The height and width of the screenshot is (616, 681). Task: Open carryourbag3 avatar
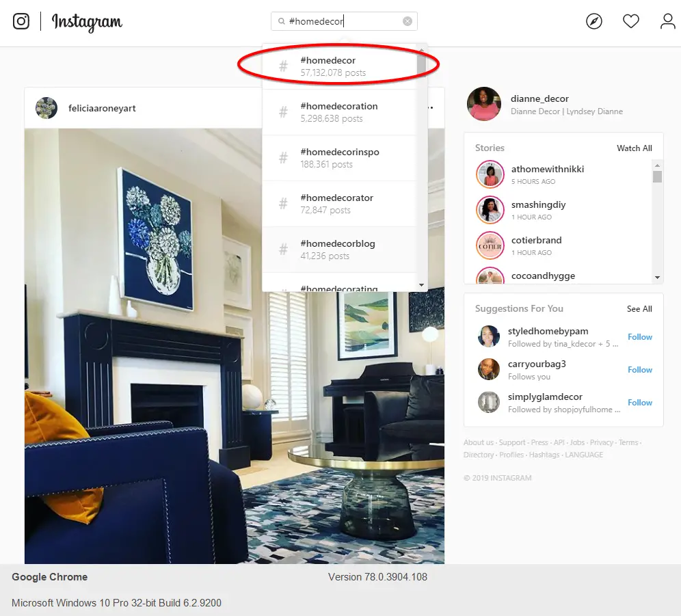point(489,369)
